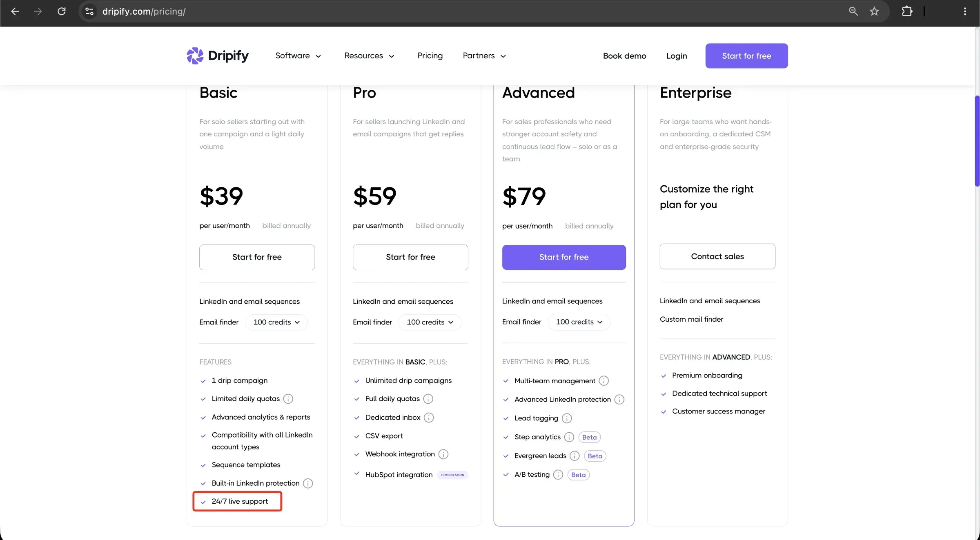This screenshot has height=540, width=980.
Task: Reload the page
Action: [62, 11]
